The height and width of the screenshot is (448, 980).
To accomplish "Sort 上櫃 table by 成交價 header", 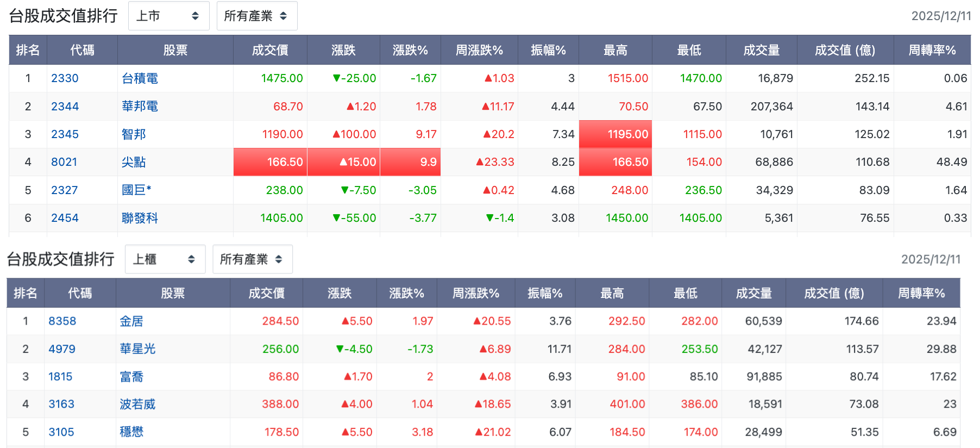I will click(266, 294).
